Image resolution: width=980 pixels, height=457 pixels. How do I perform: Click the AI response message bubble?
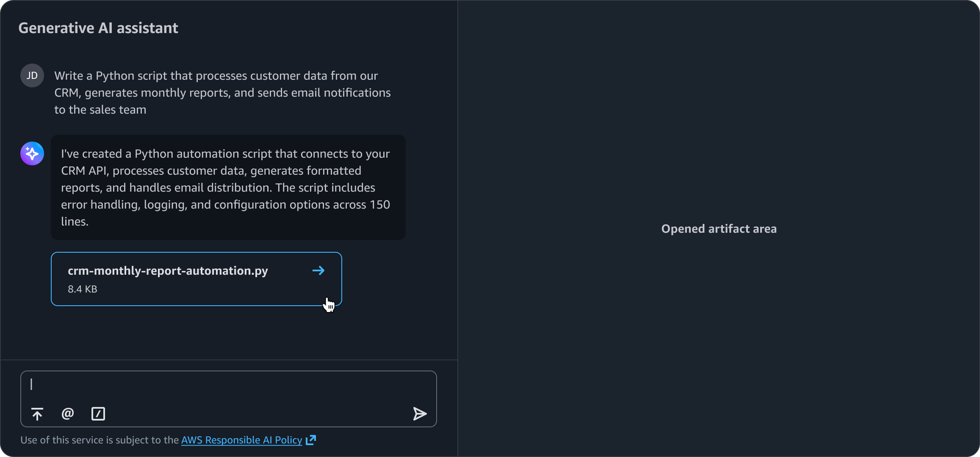(228, 187)
